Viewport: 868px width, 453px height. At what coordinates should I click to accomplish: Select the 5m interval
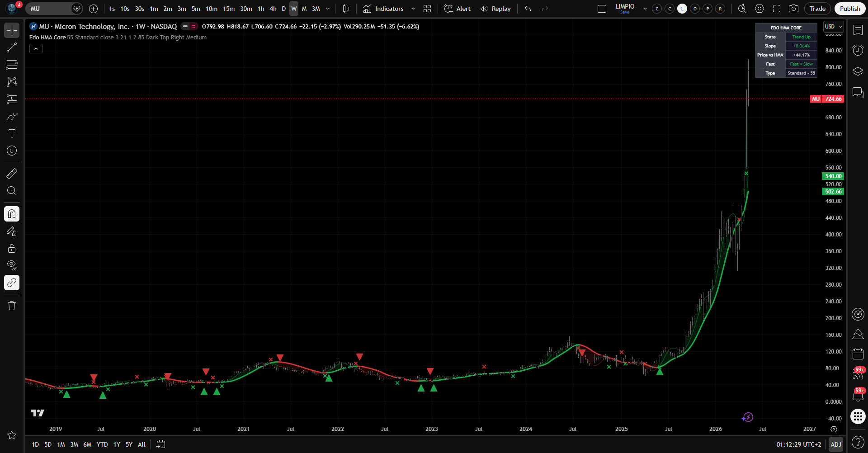click(196, 9)
